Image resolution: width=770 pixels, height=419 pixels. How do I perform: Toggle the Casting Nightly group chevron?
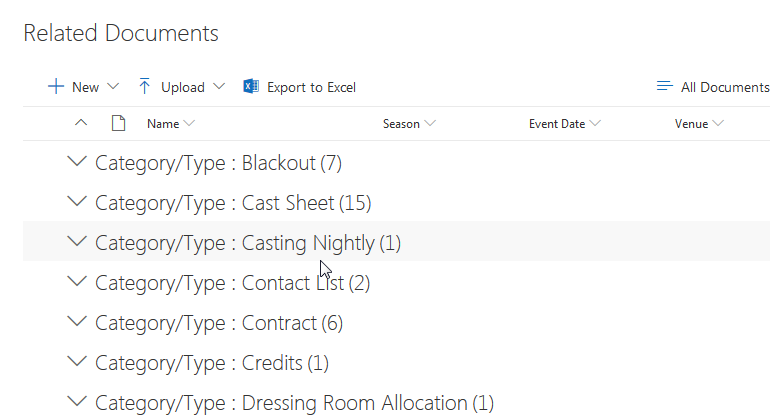[x=76, y=242]
